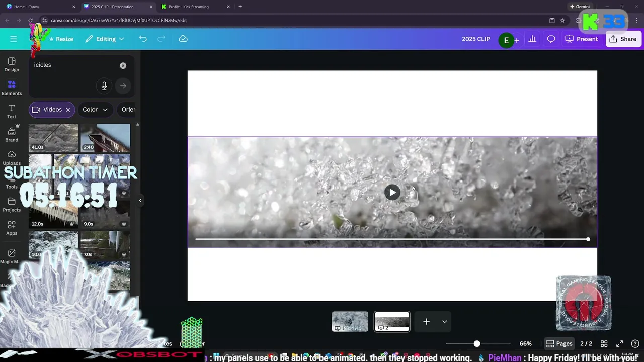Select the 9.0s video thumbnail
This screenshot has width=644, height=362.
106,215
